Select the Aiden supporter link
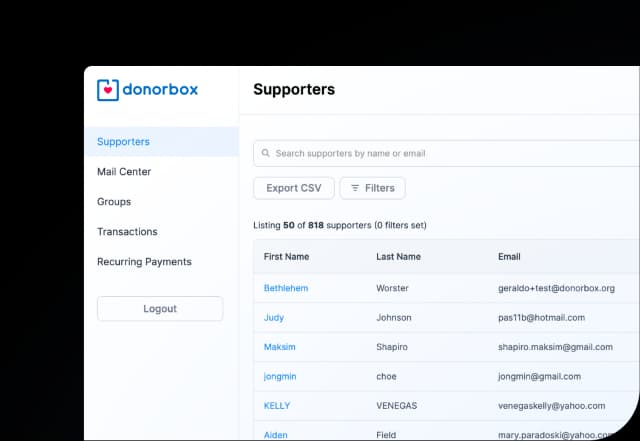This screenshot has width=640, height=441. (276, 435)
